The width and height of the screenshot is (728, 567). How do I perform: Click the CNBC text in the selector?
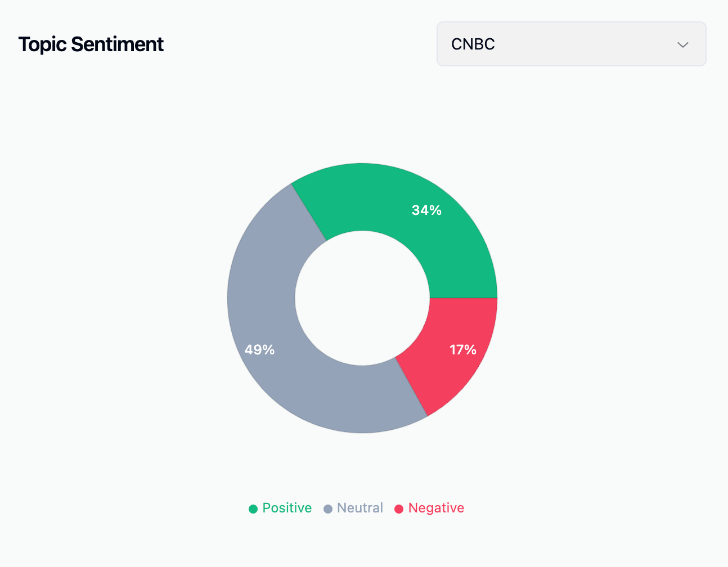click(473, 44)
